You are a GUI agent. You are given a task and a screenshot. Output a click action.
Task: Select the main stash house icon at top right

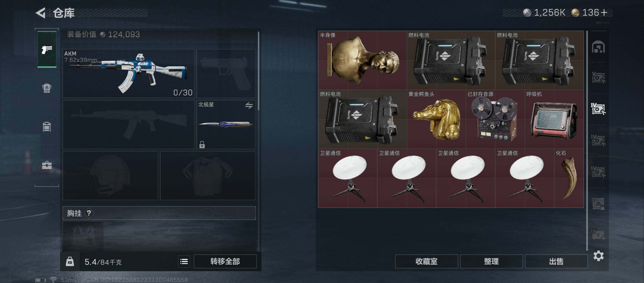point(598,47)
